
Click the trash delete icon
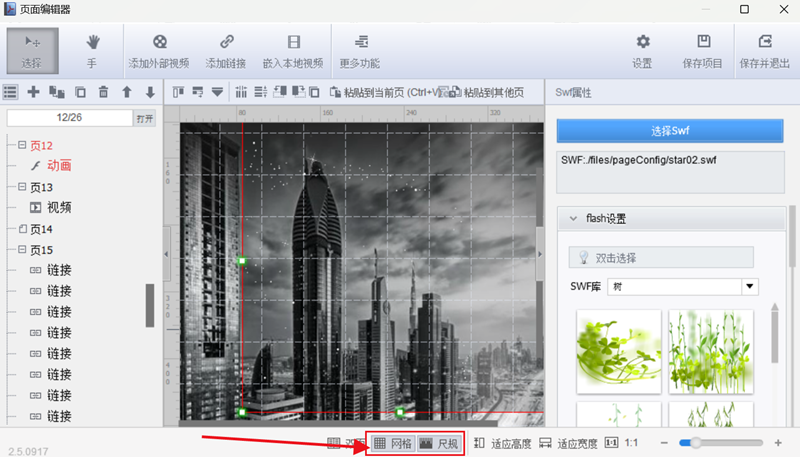coord(104,92)
